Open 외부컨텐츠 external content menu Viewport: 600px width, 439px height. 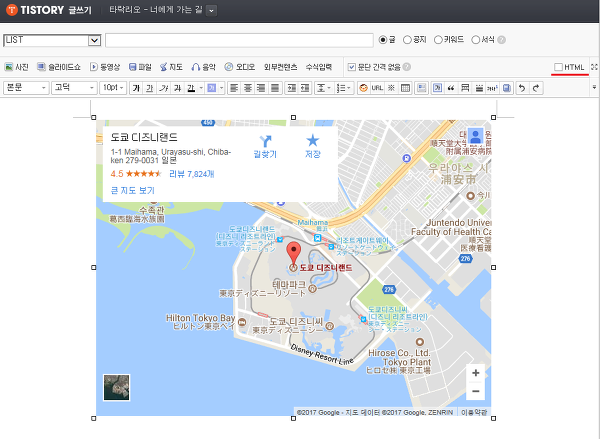click(x=280, y=67)
